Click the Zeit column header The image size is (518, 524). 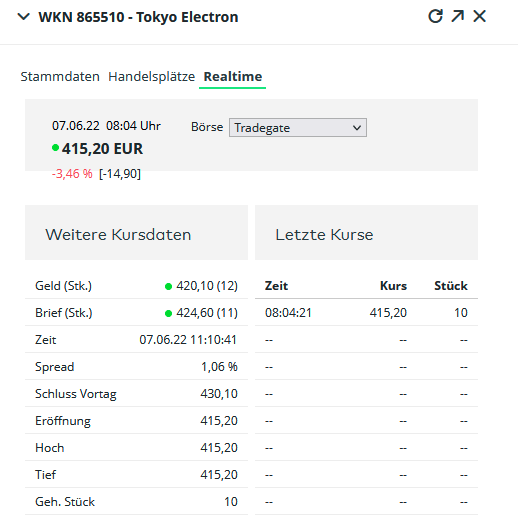tap(276, 286)
